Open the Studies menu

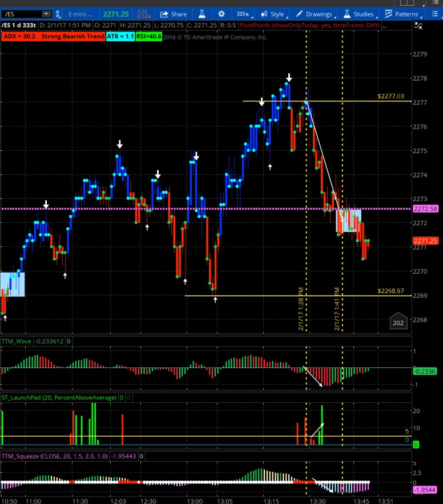358,14
